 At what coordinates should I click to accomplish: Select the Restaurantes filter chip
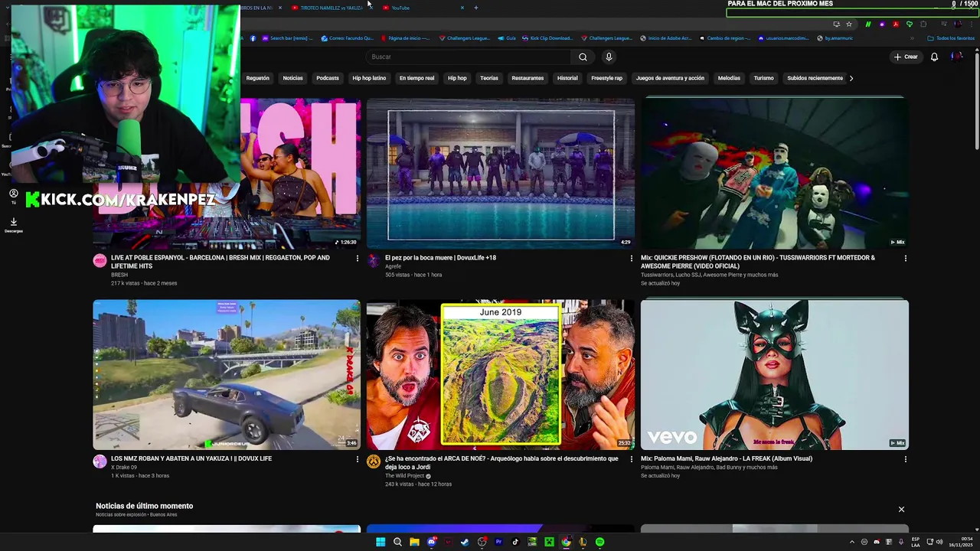tap(528, 78)
